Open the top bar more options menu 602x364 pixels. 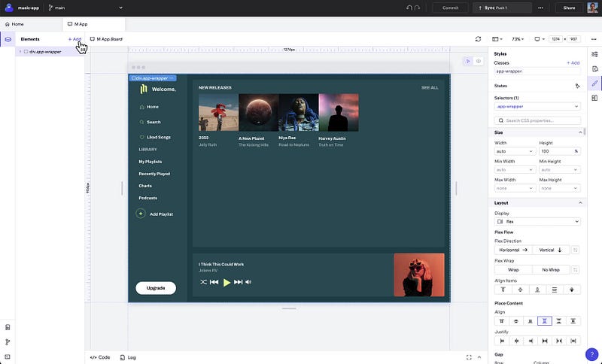[540, 8]
